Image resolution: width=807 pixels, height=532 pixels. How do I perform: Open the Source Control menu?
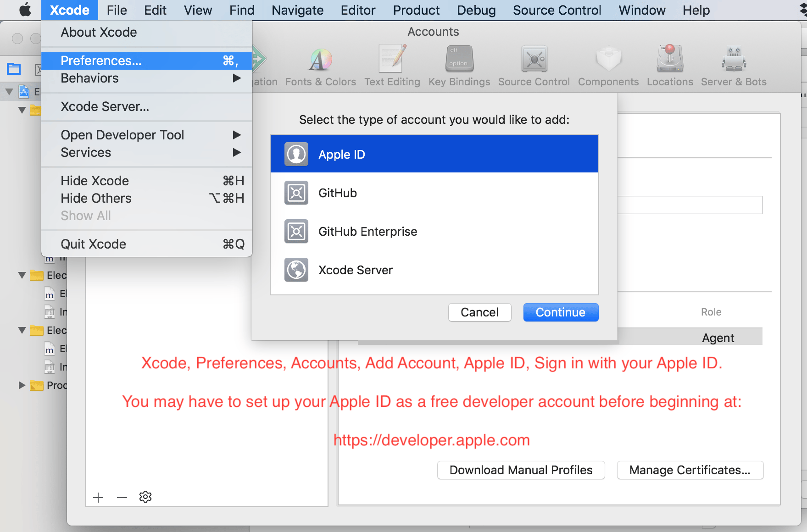click(x=557, y=10)
